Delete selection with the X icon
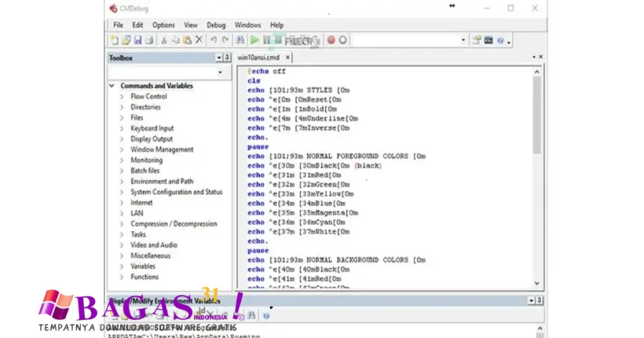644x338 pixels. click(x=199, y=40)
